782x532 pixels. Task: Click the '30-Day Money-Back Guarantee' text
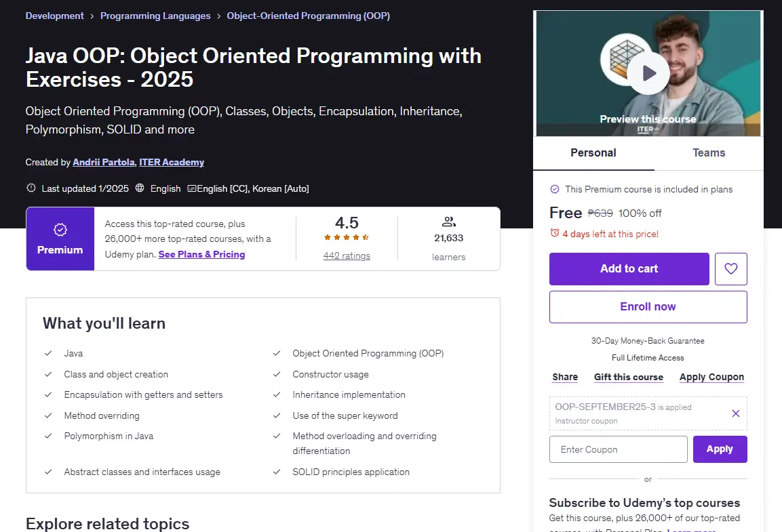click(x=648, y=341)
